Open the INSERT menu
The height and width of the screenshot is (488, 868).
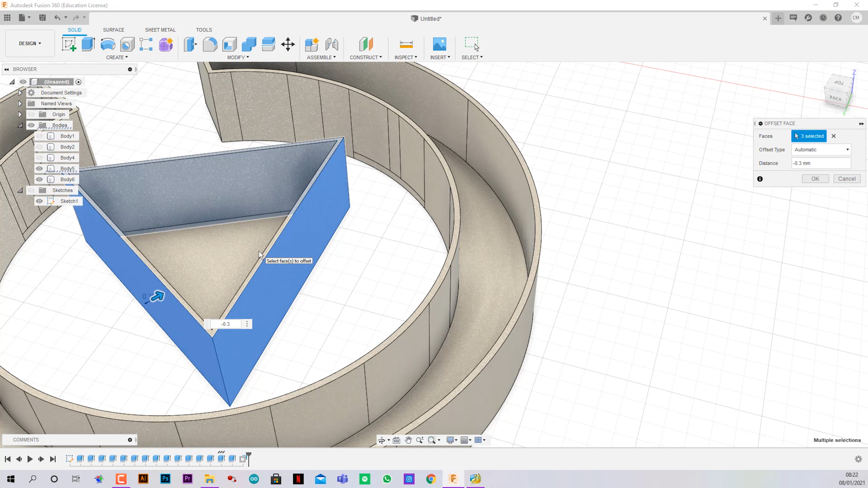pyautogui.click(x=440, y=57)
